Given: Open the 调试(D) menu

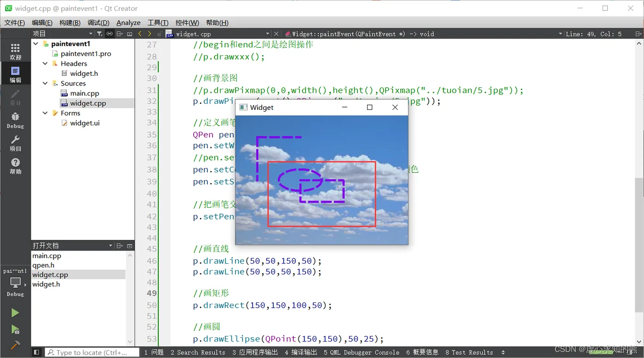Looking at the screenshot, I should tap(98, 23).
